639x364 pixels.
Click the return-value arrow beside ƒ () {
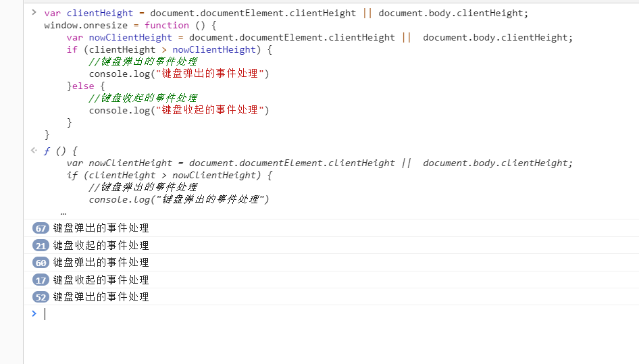[x=34, y=151]
